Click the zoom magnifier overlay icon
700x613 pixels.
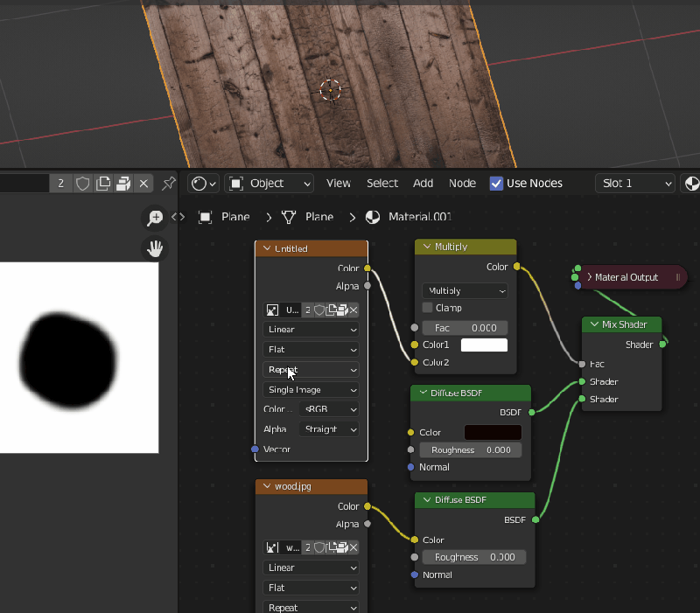coord(155,218)
